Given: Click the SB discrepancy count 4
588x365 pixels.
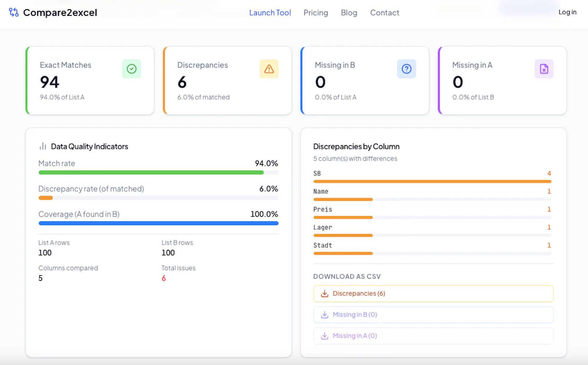Looking at the screenshot, I should 549,173.
